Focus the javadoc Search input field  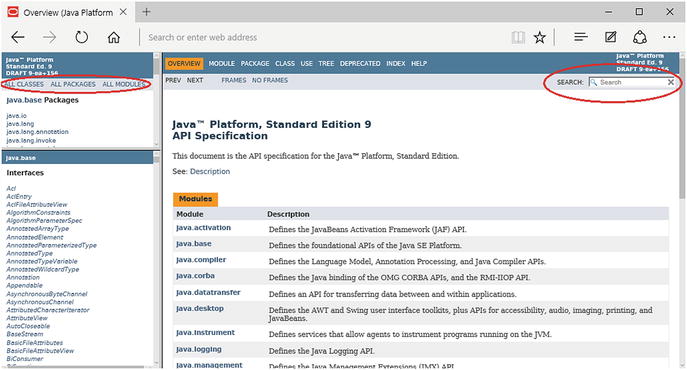[x=632, y=82]
